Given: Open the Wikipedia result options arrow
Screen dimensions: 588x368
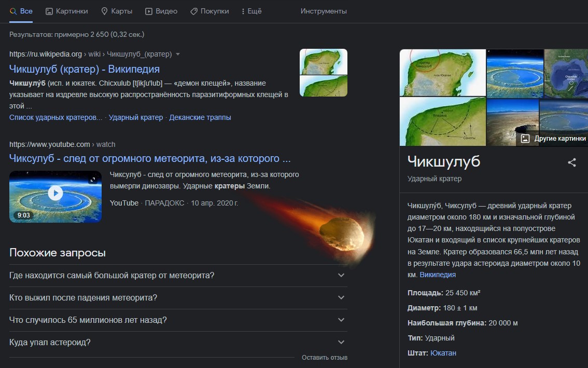Looking at the screenshot, I should (178, 54).
